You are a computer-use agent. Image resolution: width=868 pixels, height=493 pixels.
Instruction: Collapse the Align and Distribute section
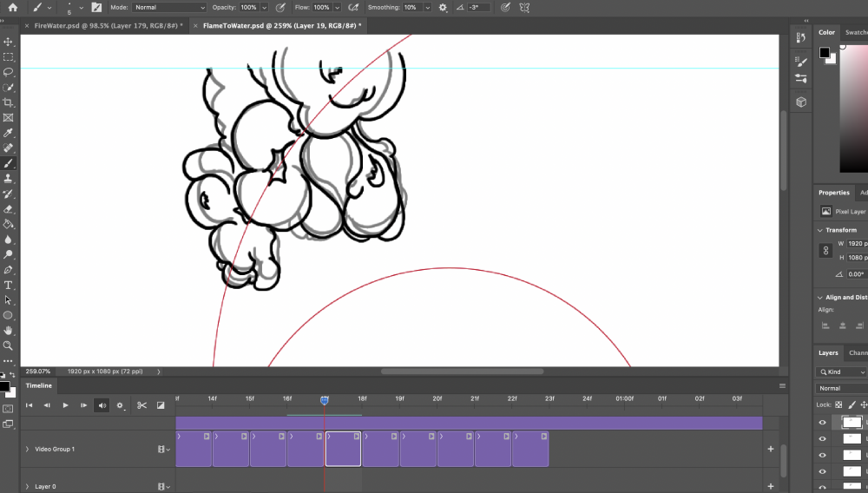click(x=820, y=298)
